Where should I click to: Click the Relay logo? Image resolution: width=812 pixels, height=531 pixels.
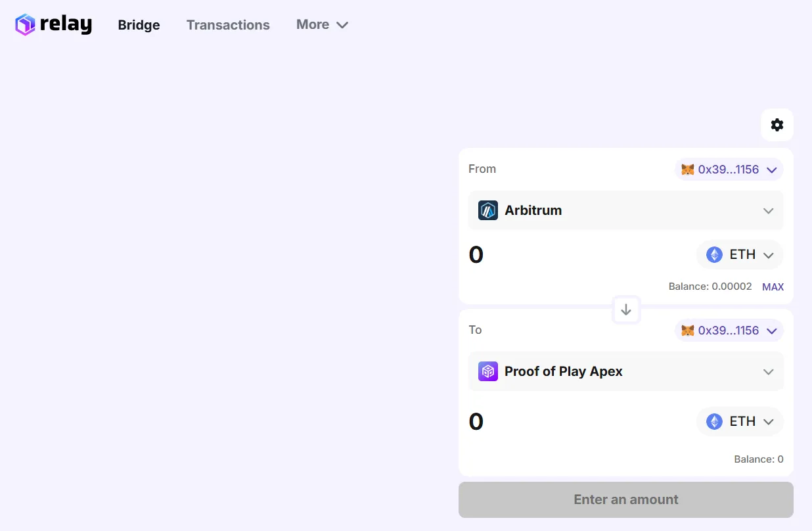click(53, 24)
